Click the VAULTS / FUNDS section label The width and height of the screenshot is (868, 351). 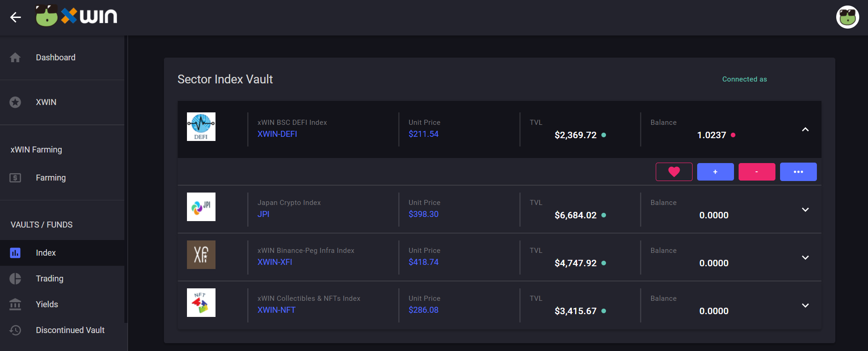tap(41, 225)
